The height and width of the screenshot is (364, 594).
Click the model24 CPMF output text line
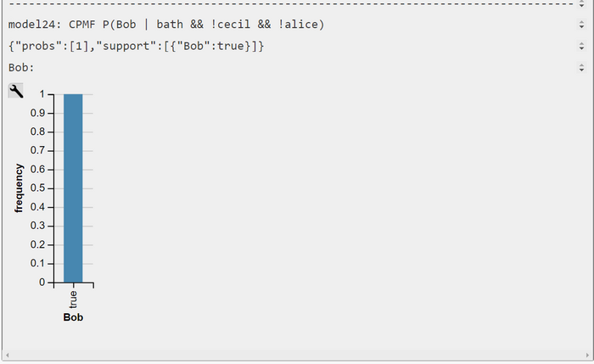click(166, 25)
